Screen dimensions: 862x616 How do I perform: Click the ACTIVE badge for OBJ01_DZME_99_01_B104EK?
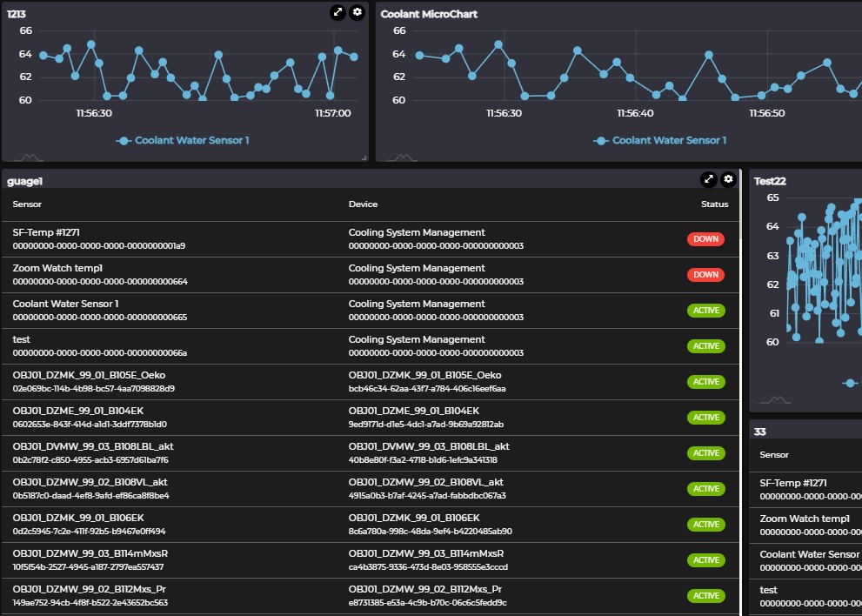[x=705, y=418]
